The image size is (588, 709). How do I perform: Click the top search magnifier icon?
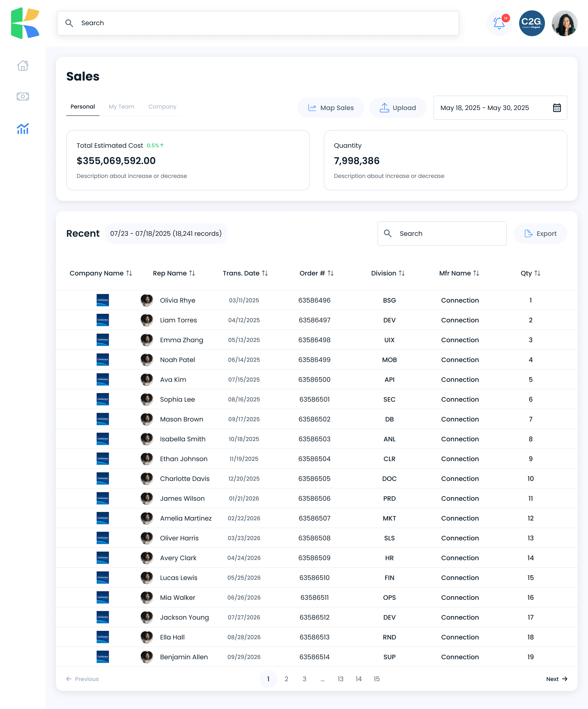click(x=69, y=23)
